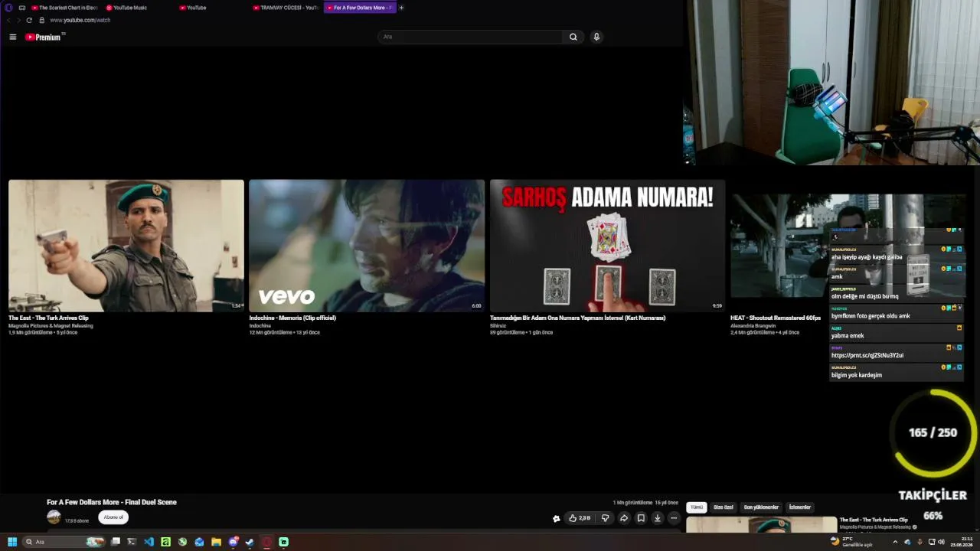
Task: Select the Size özel filter chip
Action: 723,507
